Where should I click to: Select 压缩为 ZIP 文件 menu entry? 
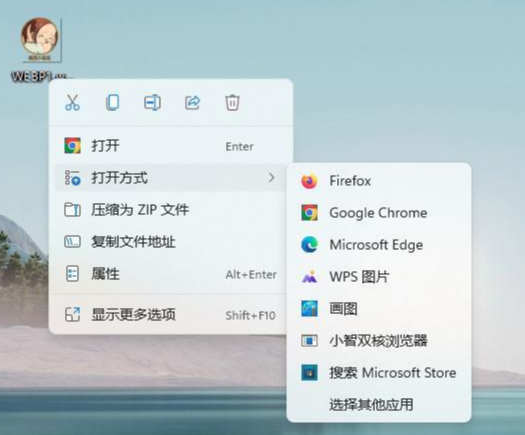point(171,210)
